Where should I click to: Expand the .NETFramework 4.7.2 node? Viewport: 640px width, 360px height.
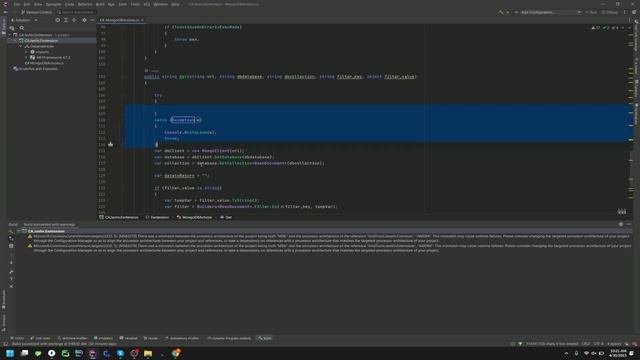pos(27,58)
